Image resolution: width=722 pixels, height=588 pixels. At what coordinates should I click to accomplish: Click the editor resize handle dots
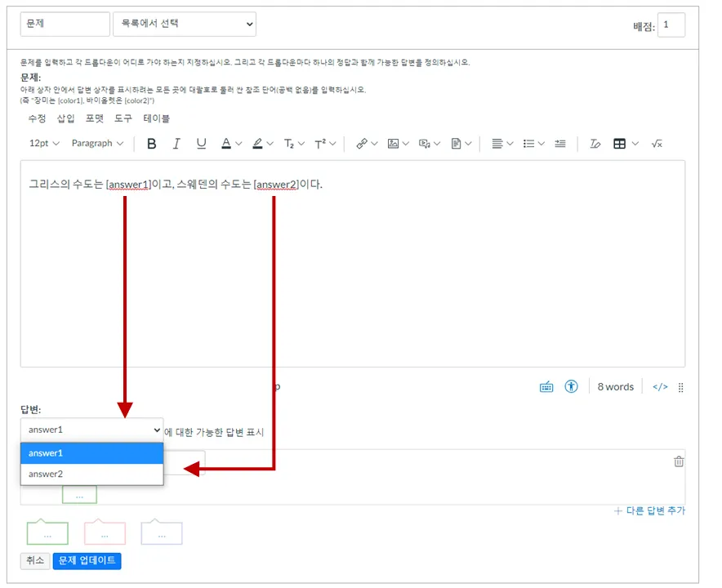point(680,388)
